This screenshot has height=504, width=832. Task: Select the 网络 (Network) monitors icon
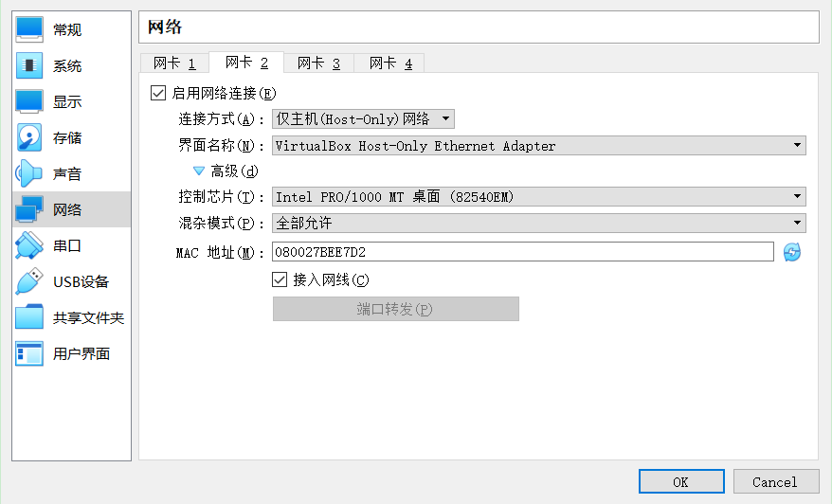(29, 209)
